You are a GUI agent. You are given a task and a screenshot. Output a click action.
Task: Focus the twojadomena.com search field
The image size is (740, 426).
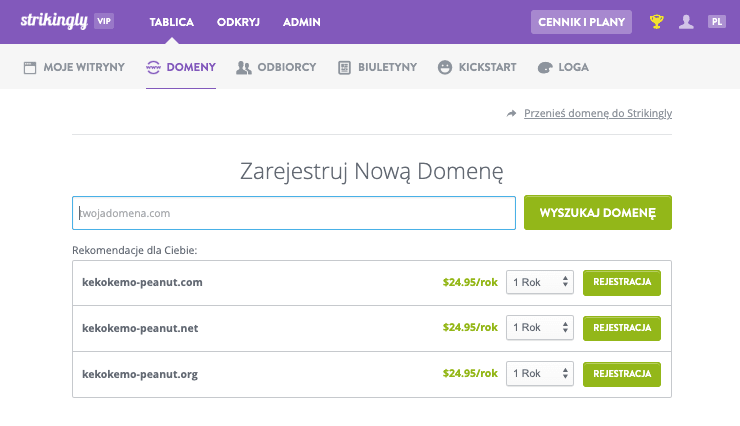(294, 213)
